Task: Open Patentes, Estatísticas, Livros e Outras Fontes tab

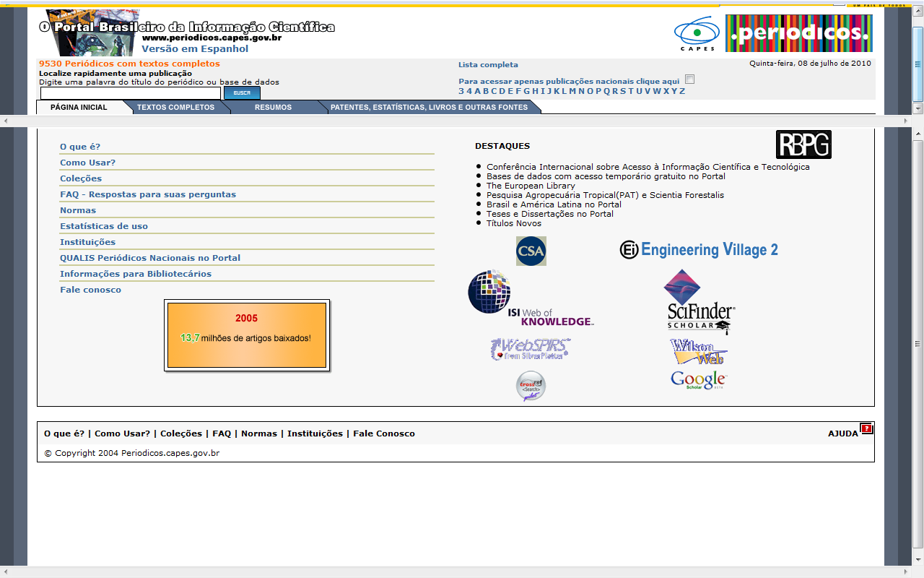Action: (x=429, y=107)
